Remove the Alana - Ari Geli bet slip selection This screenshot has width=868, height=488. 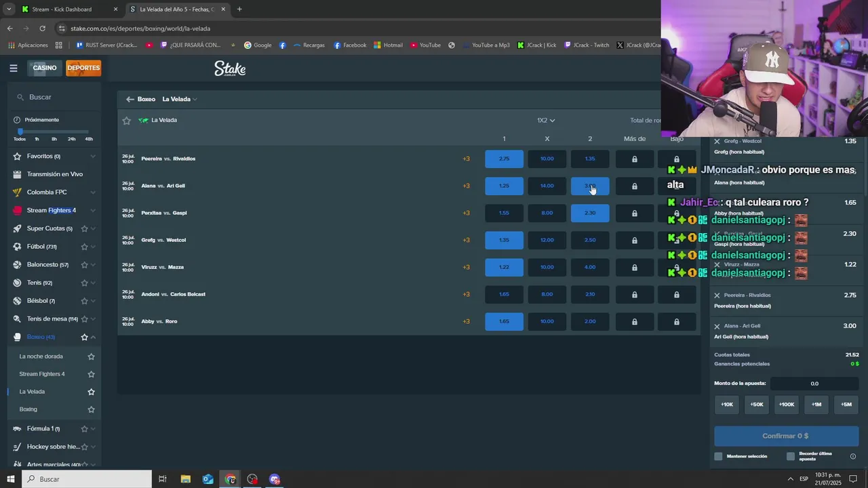tap(717, 326)
